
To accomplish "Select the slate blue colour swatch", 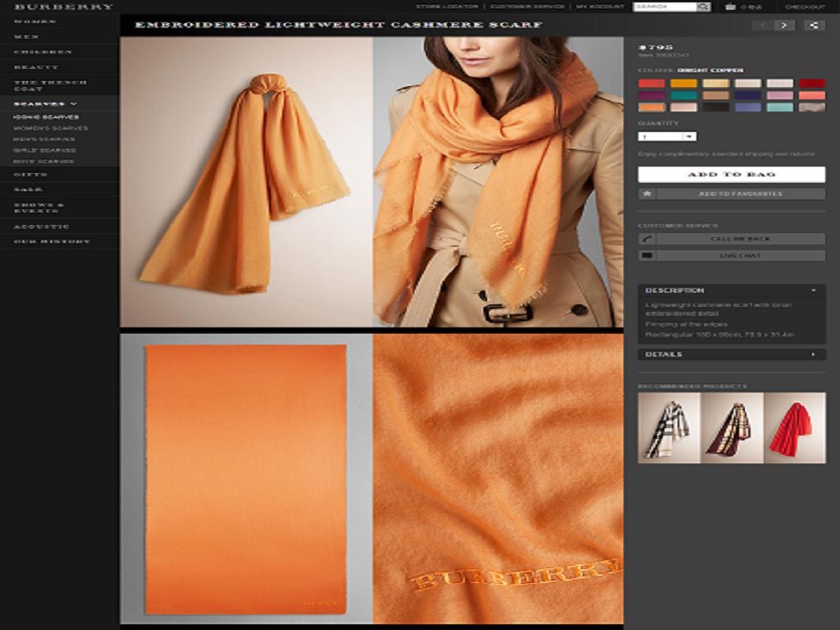I will coord(748,107).
